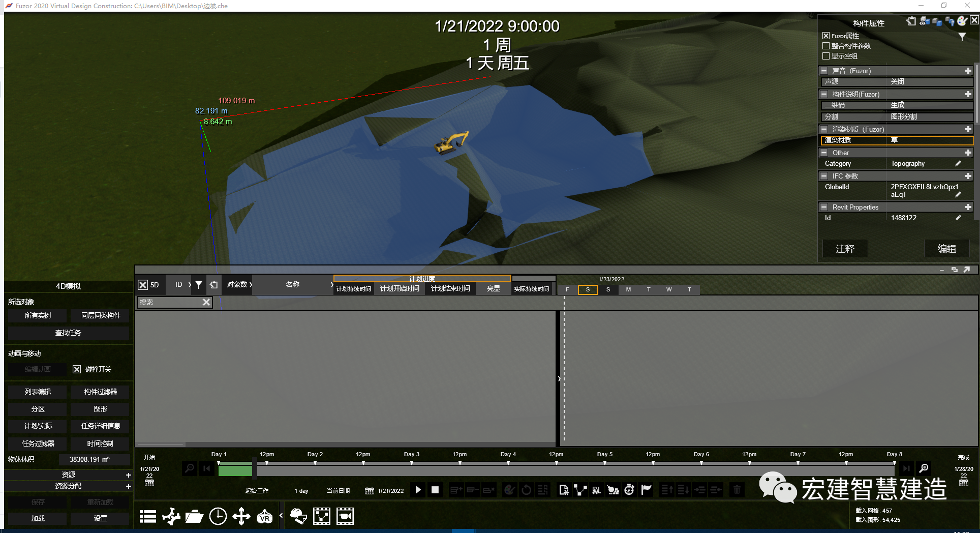Click the filter funnel beside ID column
Screen dimensions: 980x533
click(199, 285)
